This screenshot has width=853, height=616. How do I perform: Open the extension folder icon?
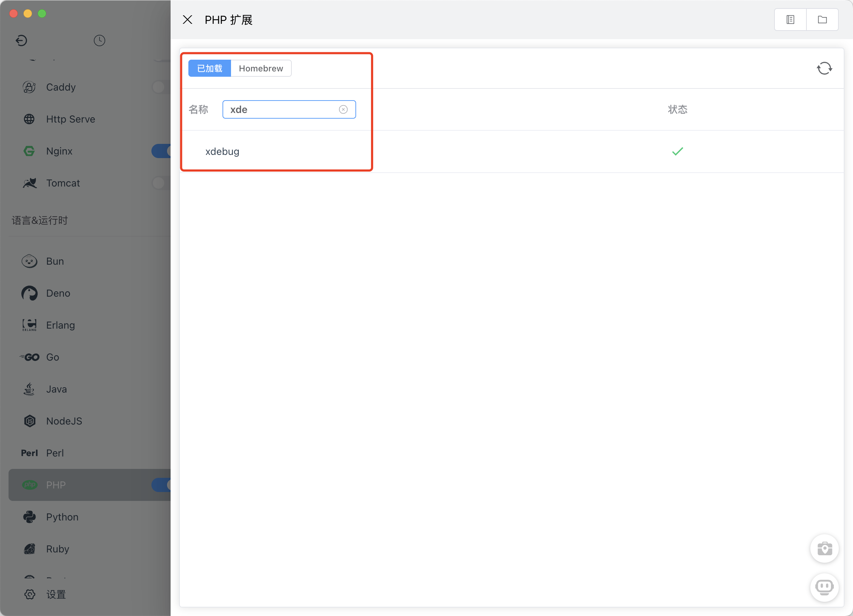822,20
